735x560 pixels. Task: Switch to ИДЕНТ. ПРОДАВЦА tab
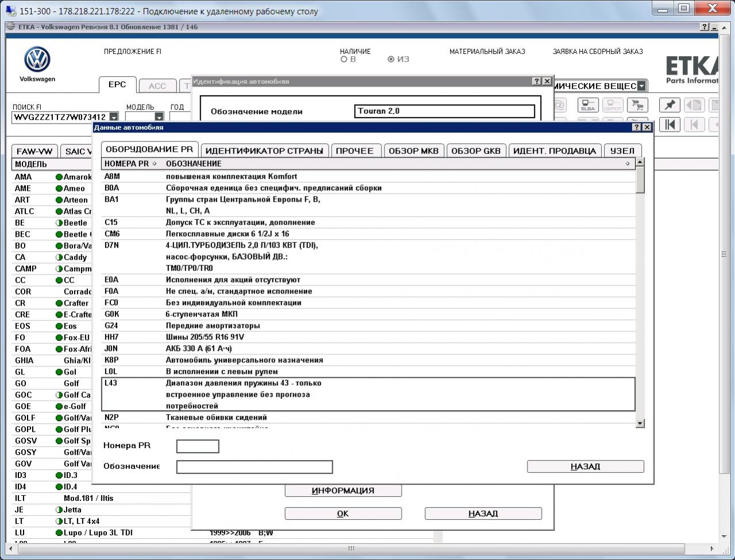point(555,151)
